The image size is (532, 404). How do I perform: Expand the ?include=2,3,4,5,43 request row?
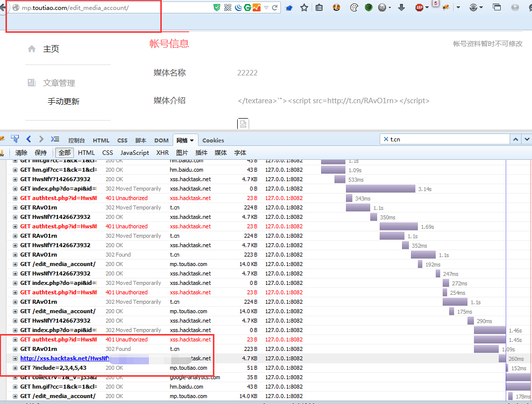pos(15,368)
